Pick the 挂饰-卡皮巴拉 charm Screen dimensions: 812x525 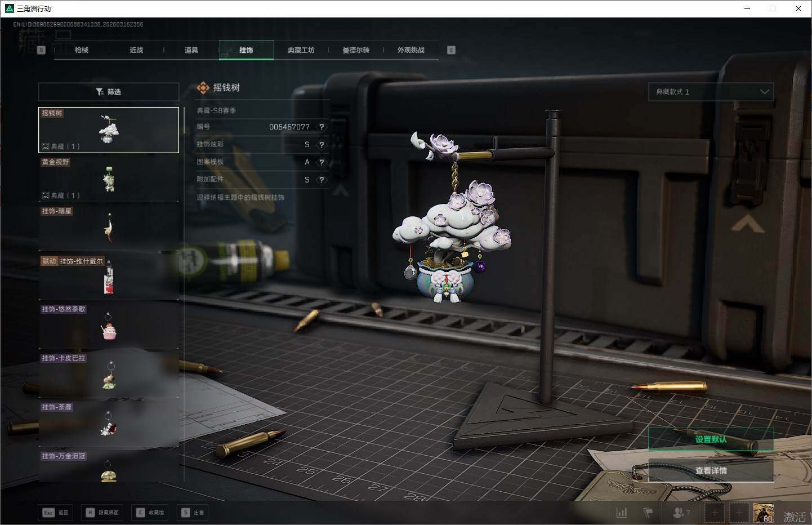pyautogui.click(x=109, y=375)
